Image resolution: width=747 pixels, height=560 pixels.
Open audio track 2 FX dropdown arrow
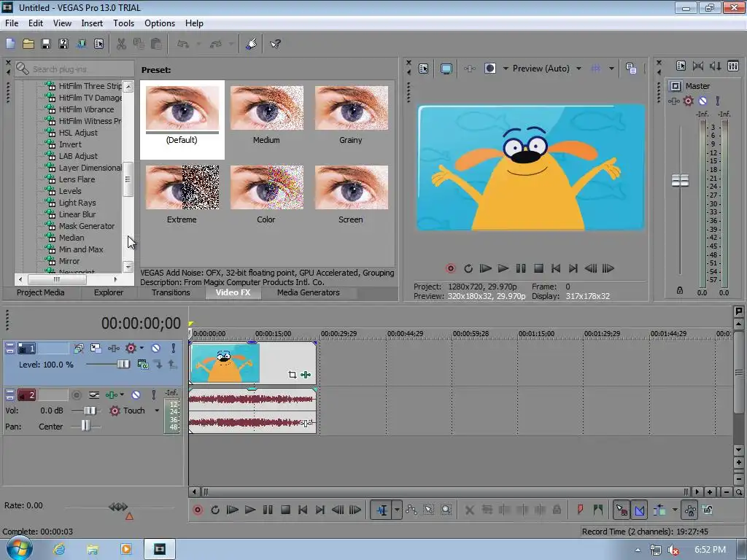tap(122, 394)
